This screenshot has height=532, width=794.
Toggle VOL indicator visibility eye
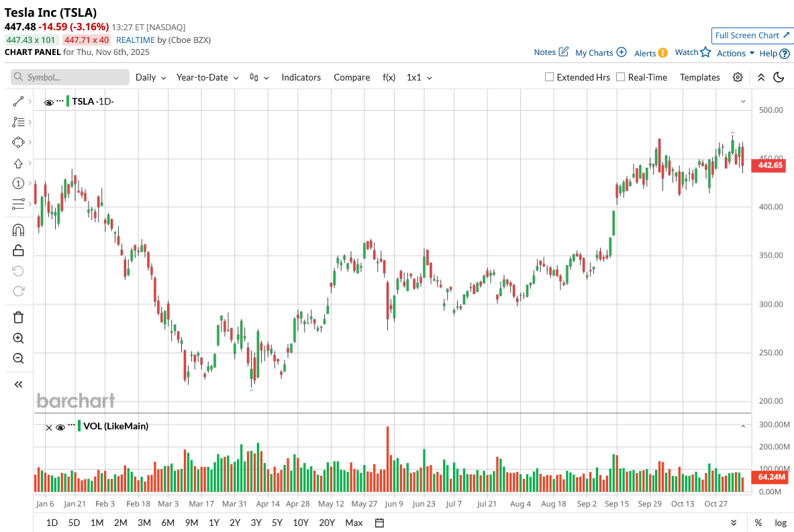tap(60, 427)
